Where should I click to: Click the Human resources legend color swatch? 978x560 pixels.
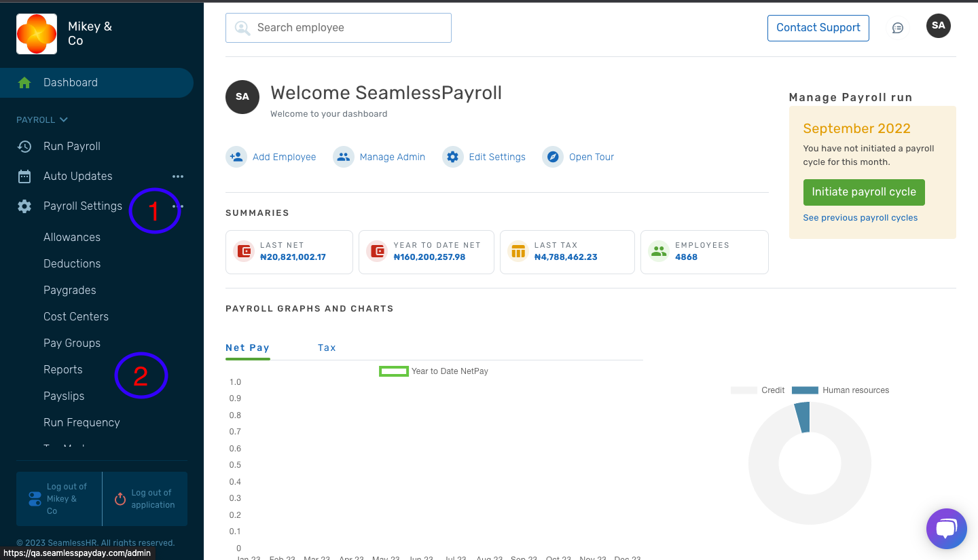point(805,390)
